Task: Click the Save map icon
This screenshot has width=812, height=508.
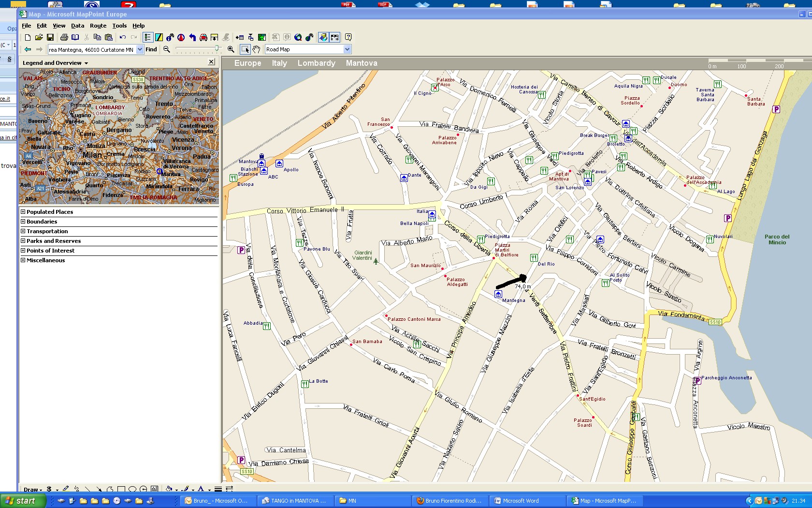Action: coord(50,37)
